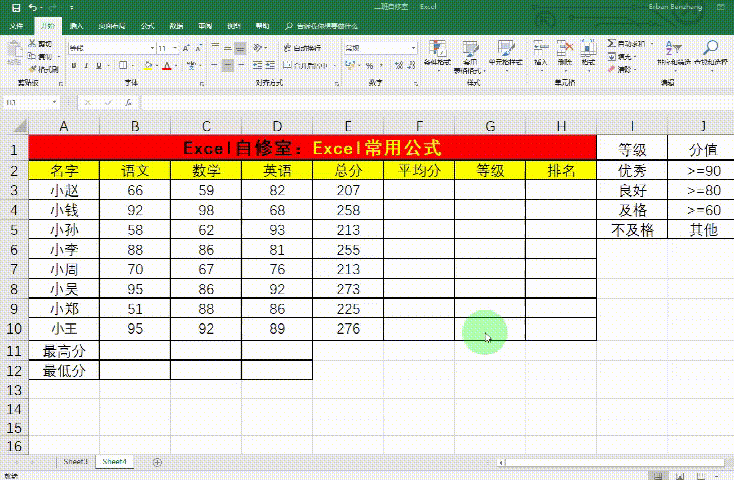
Task: Click the Increase Indent icon
Action: 270,66
